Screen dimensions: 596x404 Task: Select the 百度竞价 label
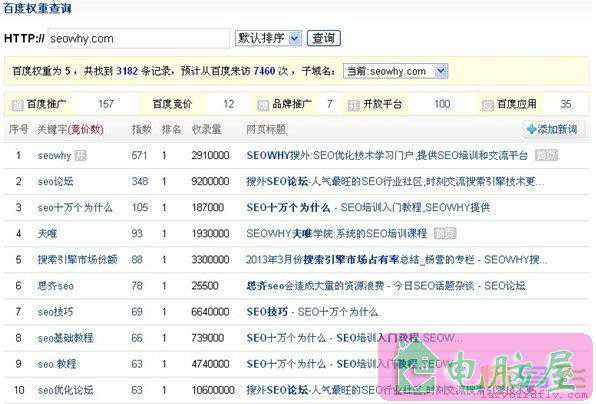[x=172, y=104]
